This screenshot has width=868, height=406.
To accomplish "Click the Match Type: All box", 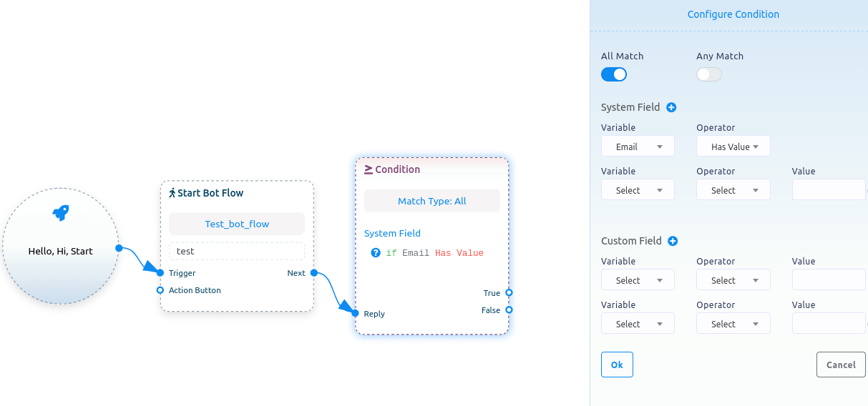I will click(432, 201).
